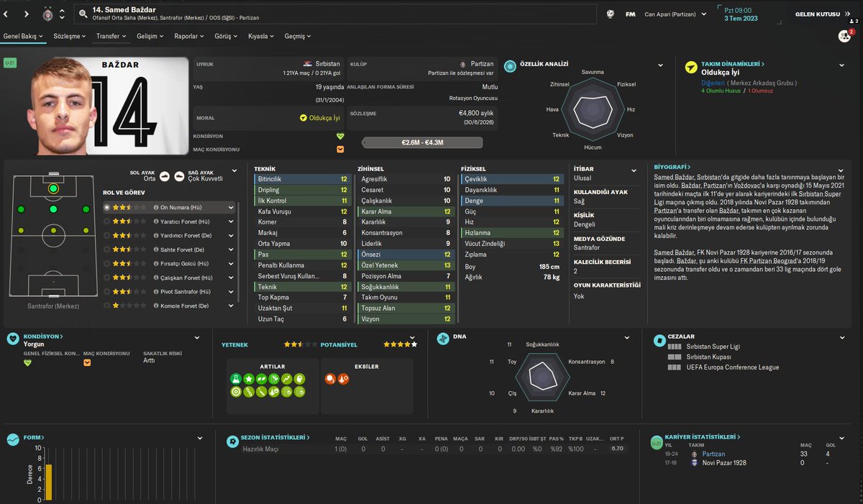
Task: Click the green target icon in Artılar
Action: point(235,392)
